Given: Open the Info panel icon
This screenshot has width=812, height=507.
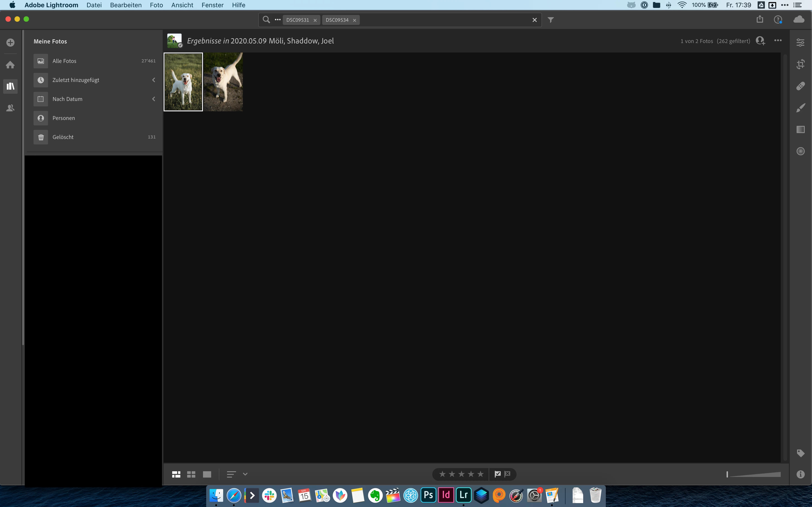Looking at the screenshot, I should point(800,474).
